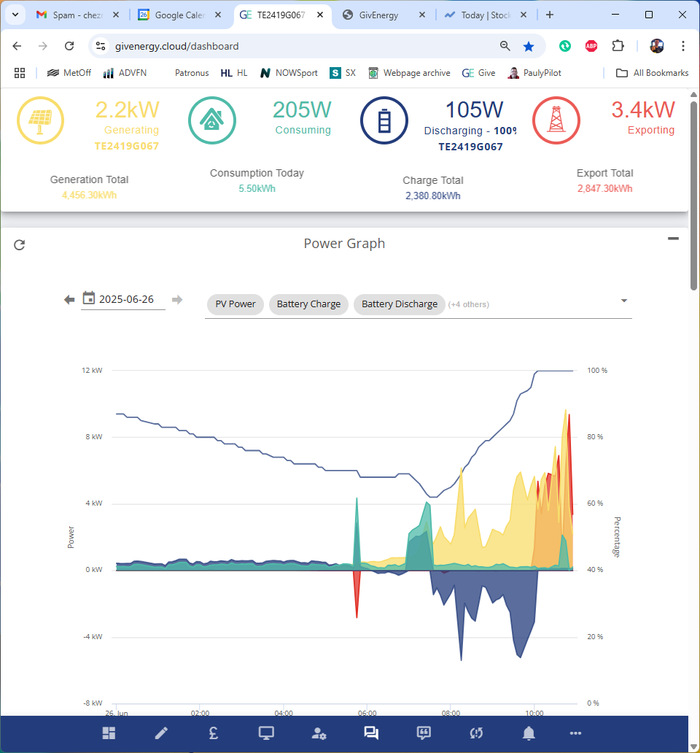Refresh the Power Graph using circular arrow
The width and height of the screenshot is (700, 753).
19,245
